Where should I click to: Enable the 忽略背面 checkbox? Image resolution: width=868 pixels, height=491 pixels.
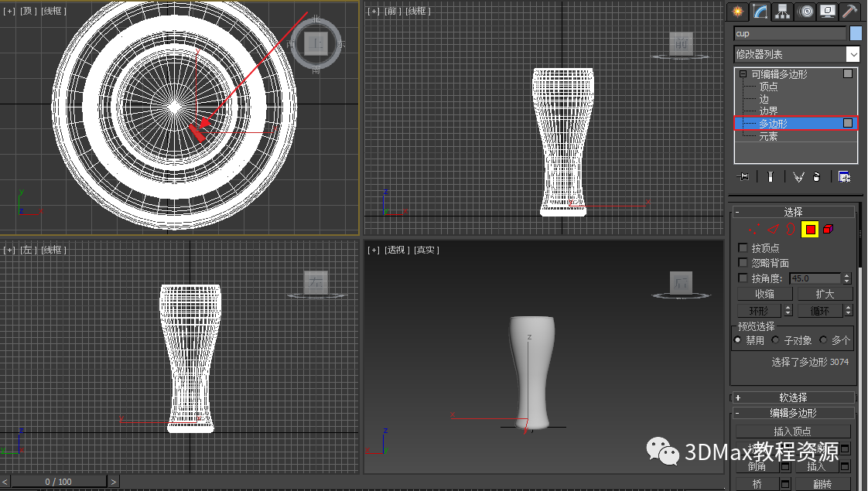click(x=743, y=262)
